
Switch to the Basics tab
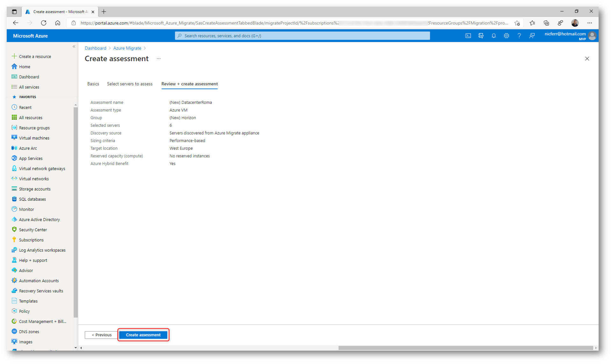tap(93, 84)
